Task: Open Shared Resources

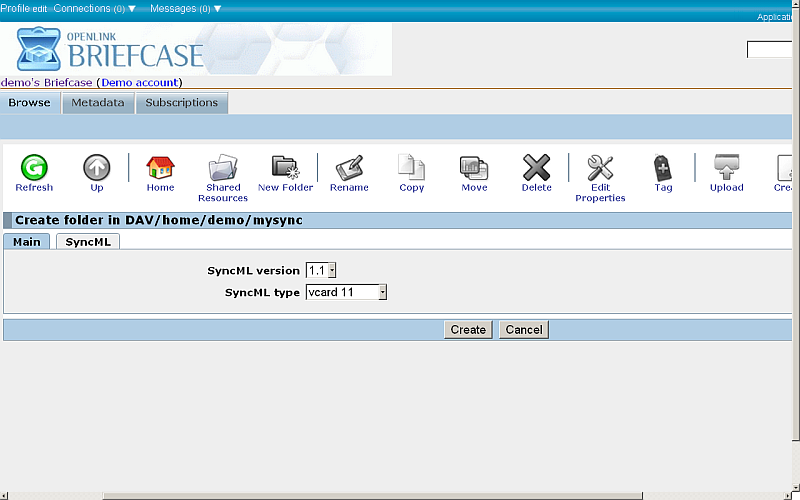Action: (x=223, y=168)
